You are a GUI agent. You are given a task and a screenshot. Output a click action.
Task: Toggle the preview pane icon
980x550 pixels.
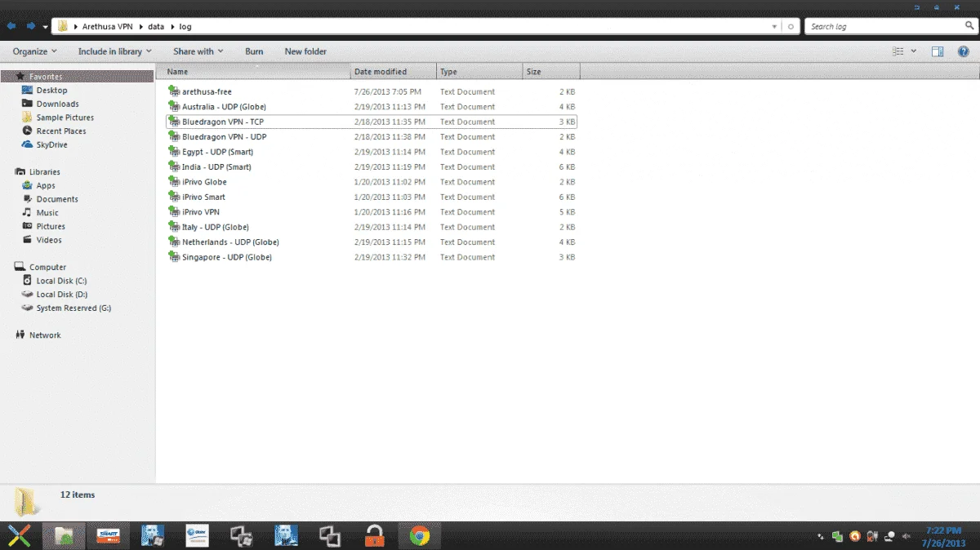click(x=938, y=51)
